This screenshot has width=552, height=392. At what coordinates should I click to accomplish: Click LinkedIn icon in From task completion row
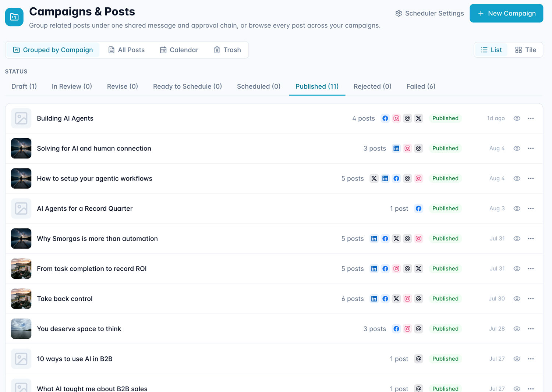pos(374,269)
